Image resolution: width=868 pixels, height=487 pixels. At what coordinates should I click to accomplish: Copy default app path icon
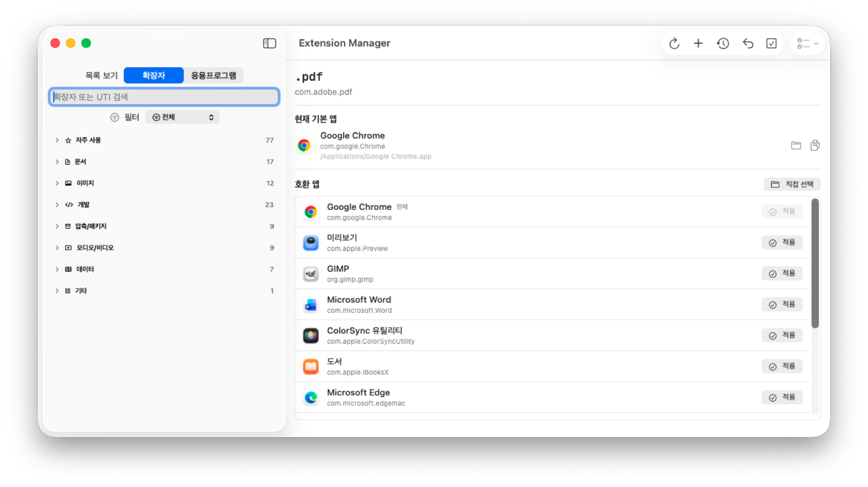tap(815, 145)
